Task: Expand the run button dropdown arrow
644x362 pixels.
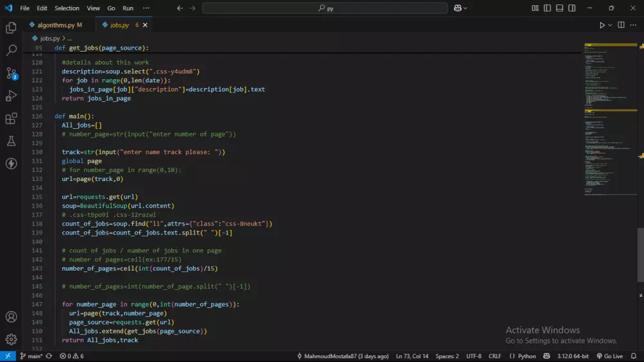Action: [x=611, y=25]
